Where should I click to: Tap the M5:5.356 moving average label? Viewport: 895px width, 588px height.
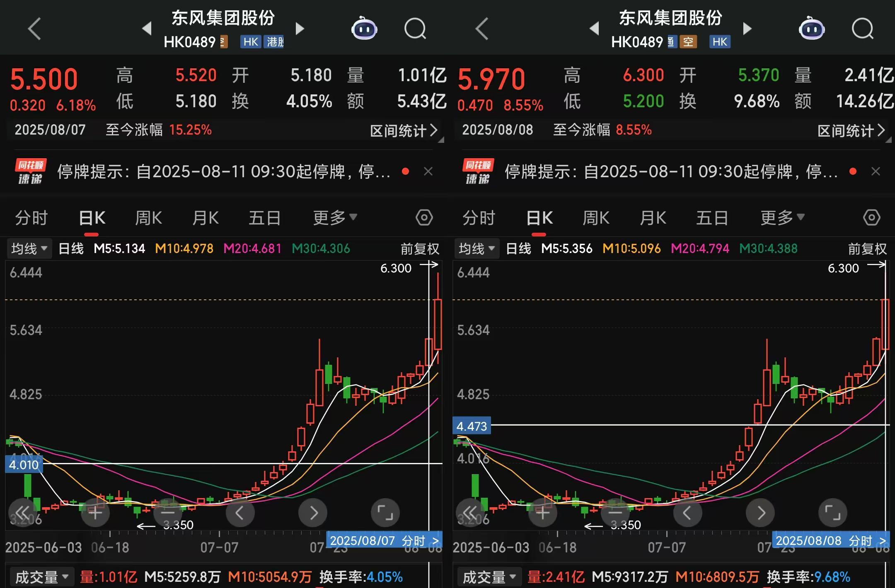(567, 248)
